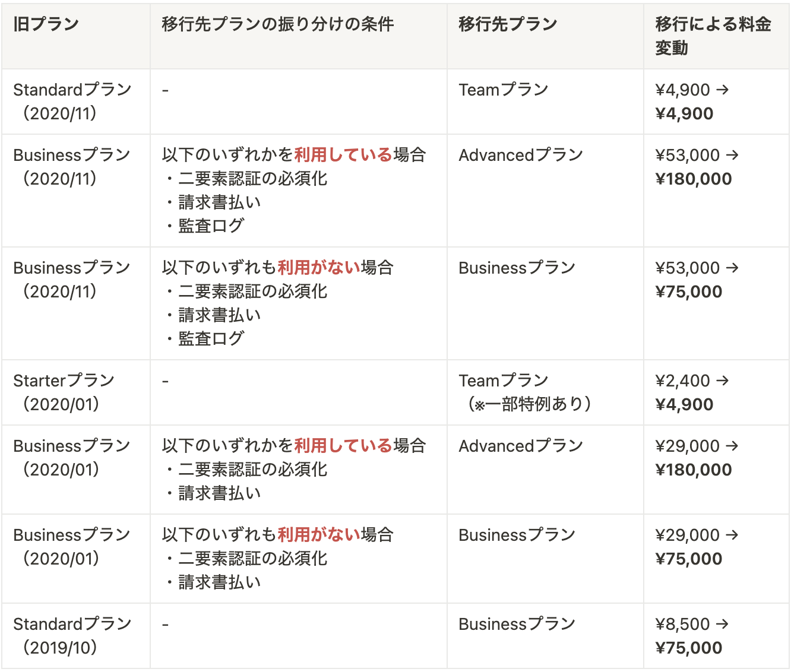Click the 移行先プランの振り分けの条件 column header
This screenshot has width=791, height=672.
click(x=277, y=24)
